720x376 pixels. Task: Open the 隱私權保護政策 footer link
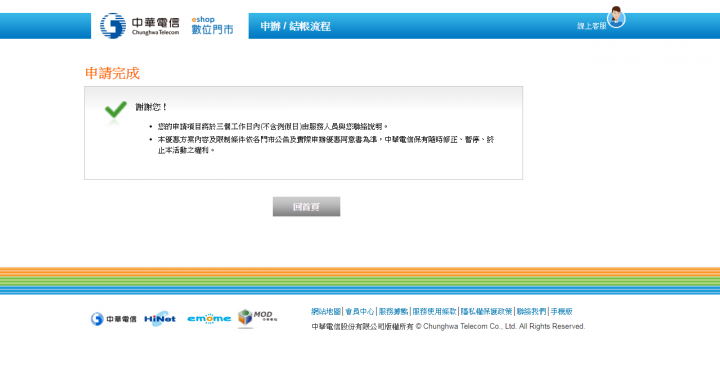(486, 311)
